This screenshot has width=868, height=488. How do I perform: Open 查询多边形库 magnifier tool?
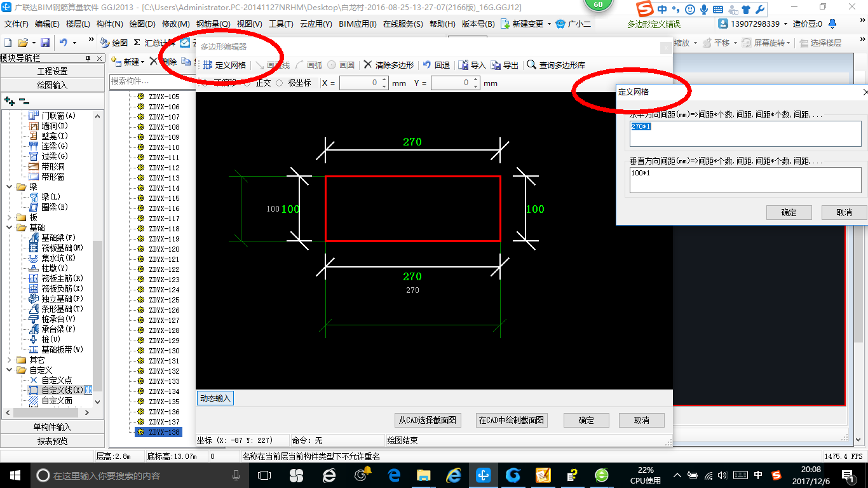[556, 65]
